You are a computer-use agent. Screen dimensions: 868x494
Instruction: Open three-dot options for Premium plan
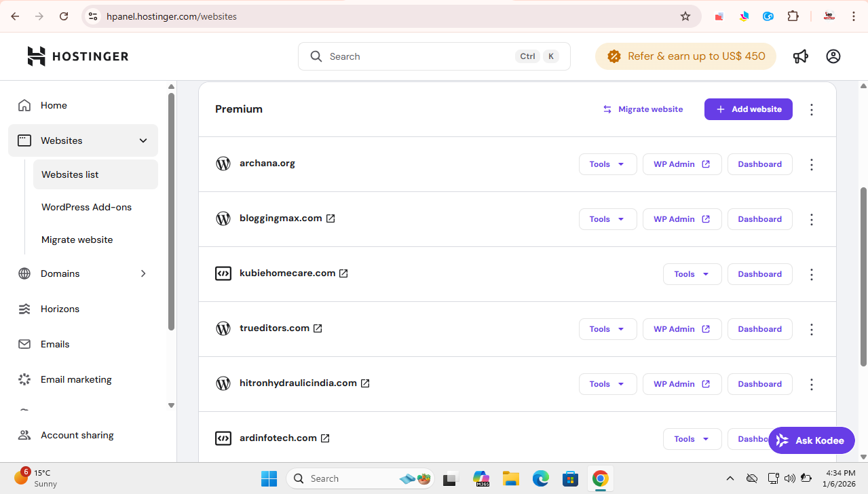tap(812, 109)
